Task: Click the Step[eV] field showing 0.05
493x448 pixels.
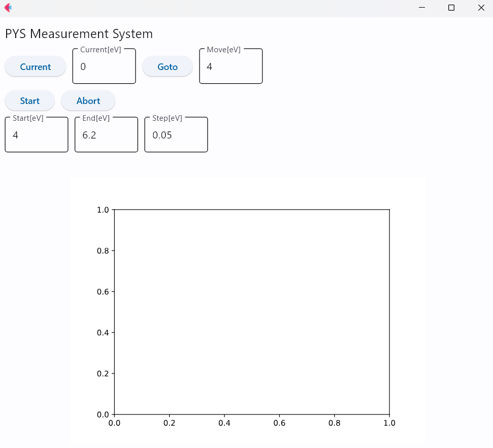Action: click(x=176, y=135)
